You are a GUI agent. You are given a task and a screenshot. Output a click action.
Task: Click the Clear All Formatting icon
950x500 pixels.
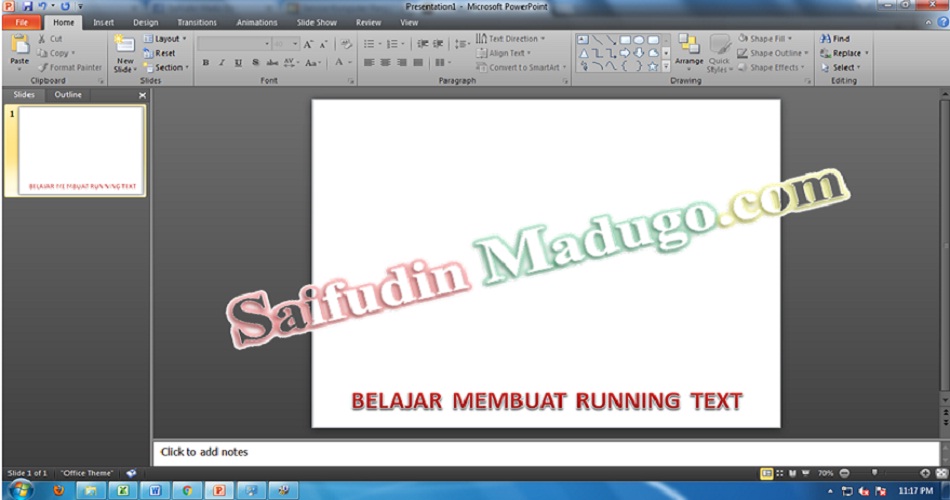346,44
